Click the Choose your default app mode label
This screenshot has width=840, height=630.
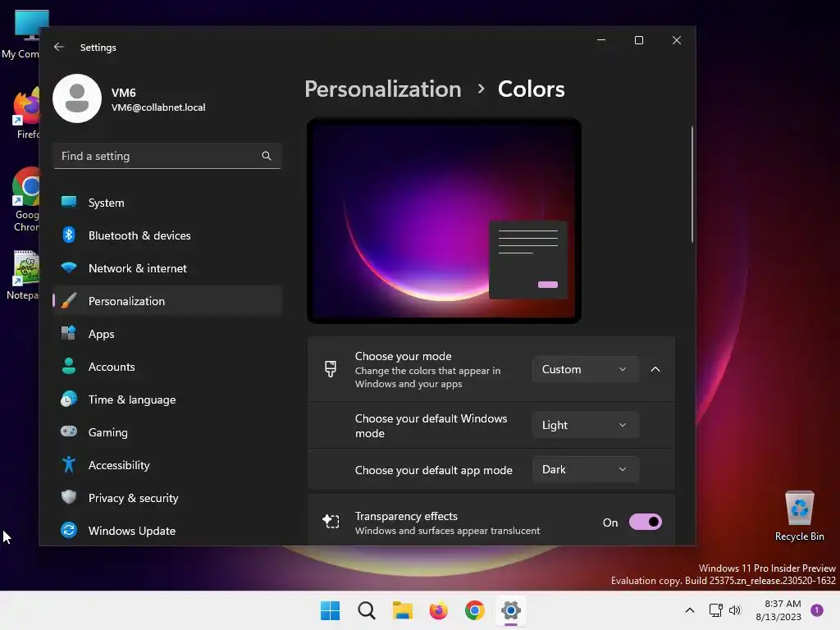(x=433, y=470)
